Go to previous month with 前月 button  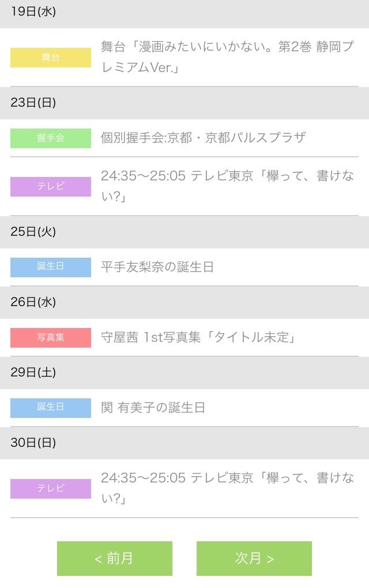click(x=114, y=559)
